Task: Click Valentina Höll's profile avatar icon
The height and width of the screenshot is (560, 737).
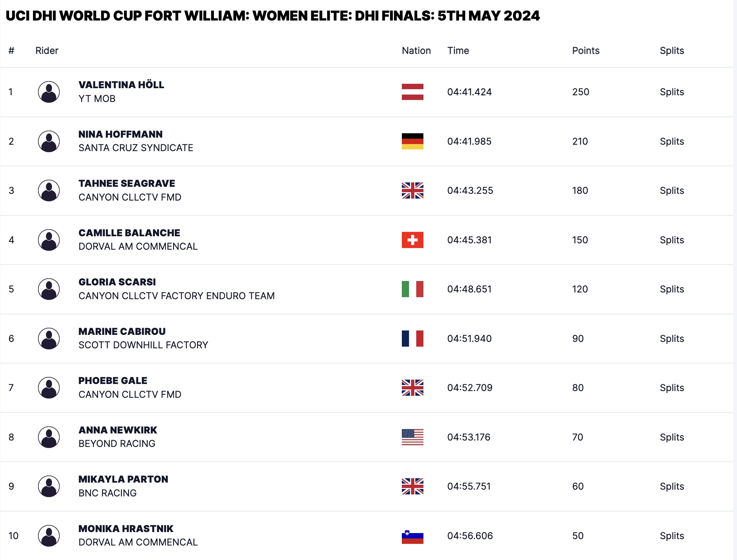Action: pyautogui.click(x=49, y=92)
